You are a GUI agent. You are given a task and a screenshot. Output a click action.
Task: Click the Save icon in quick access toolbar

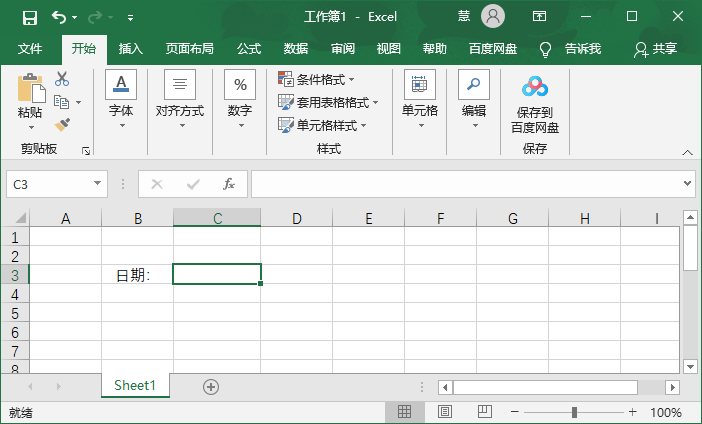point(29,17)
